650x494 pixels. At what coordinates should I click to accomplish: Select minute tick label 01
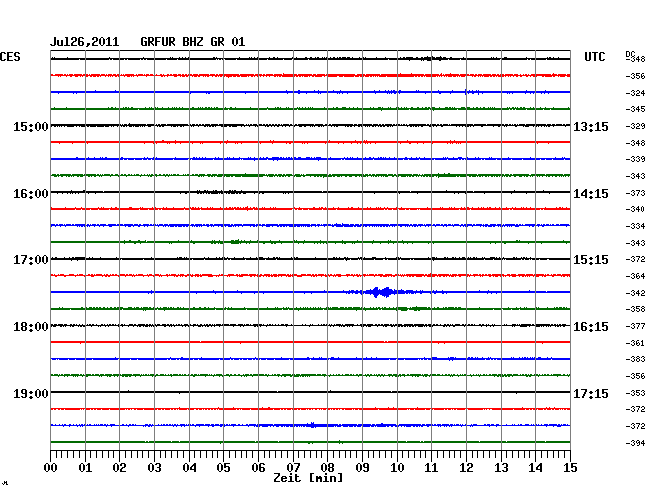click(85, 468)
